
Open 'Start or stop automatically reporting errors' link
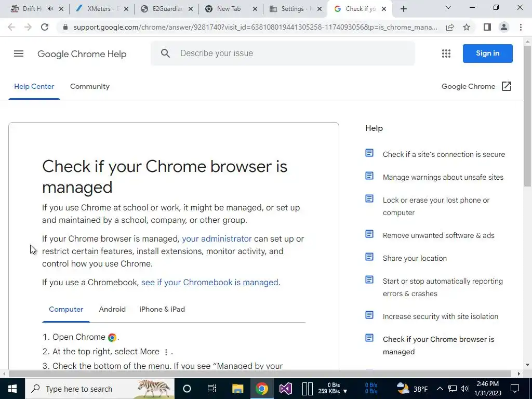pyautogui.click(x=443, y=287)
